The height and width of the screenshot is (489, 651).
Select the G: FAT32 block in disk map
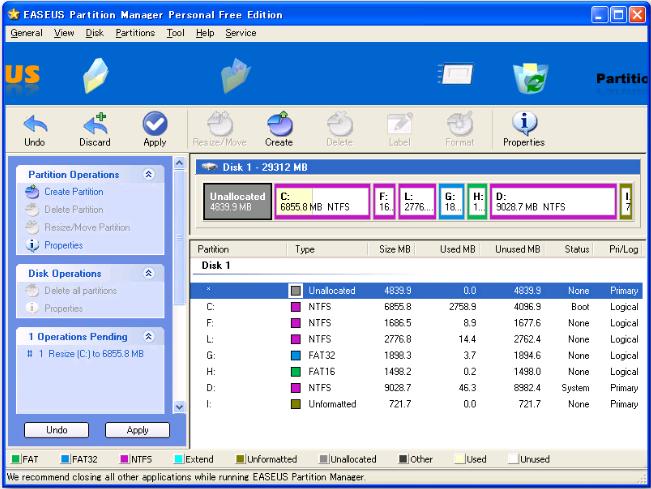coord(452,201)
